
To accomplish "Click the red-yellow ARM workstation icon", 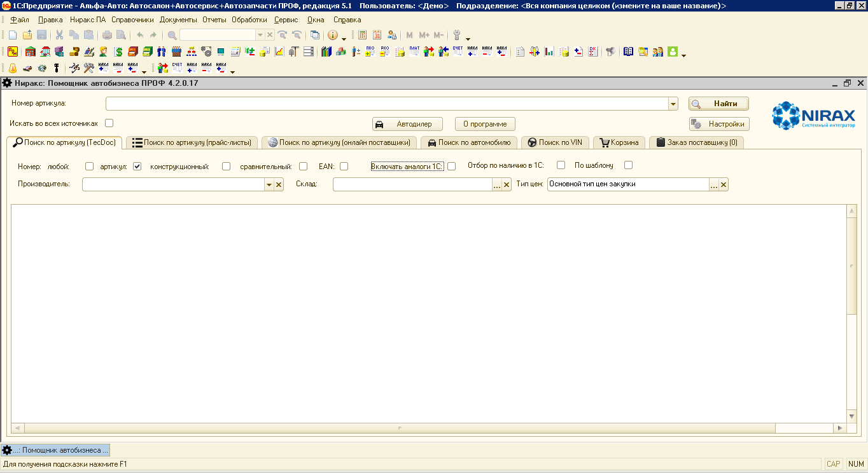I will click(12, 51).
